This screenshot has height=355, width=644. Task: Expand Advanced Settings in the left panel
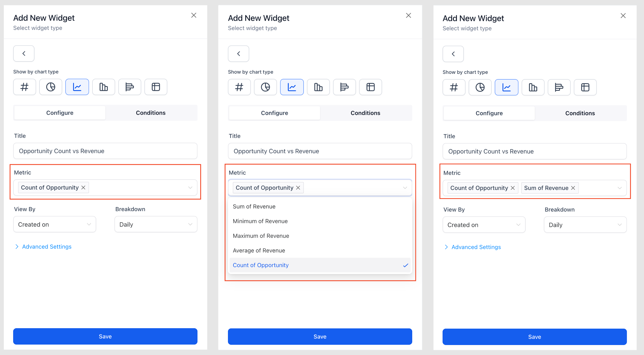click(46, 246)
